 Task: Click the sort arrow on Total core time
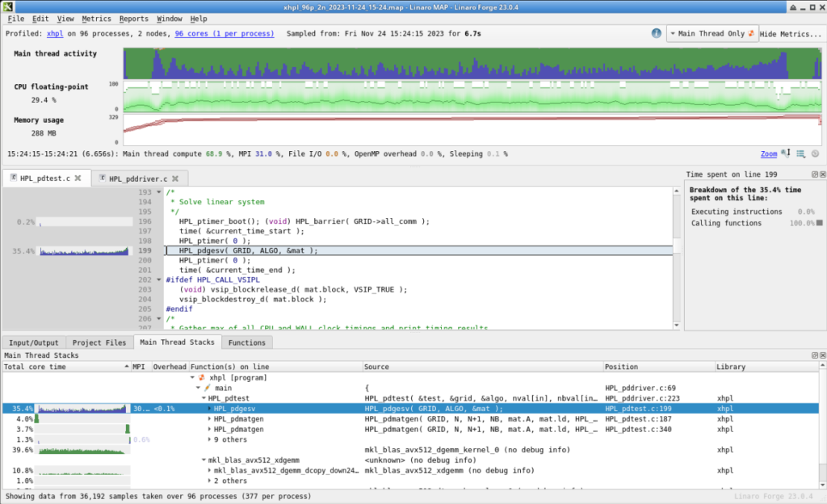pos(127,367)
